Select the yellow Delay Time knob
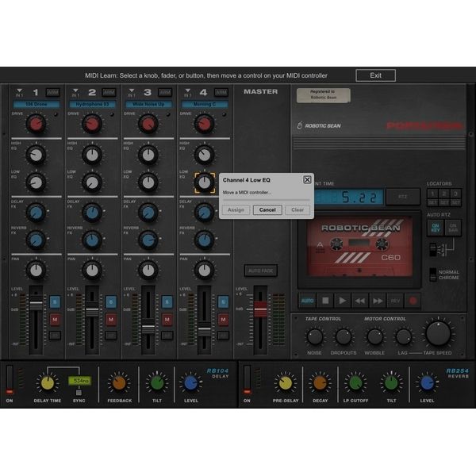Screen dimensions: 476x476 (48, 383)
